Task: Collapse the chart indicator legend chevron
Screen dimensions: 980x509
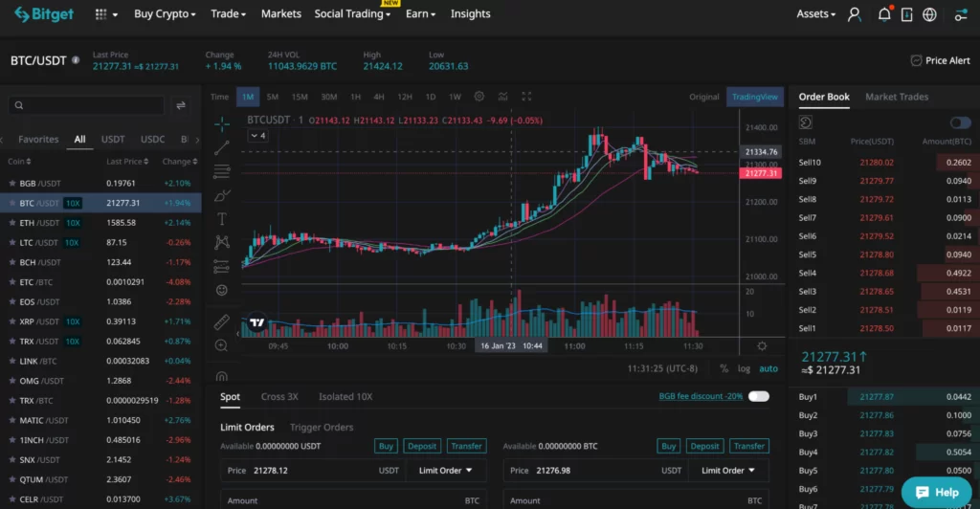Action: (x=257, y=136)
